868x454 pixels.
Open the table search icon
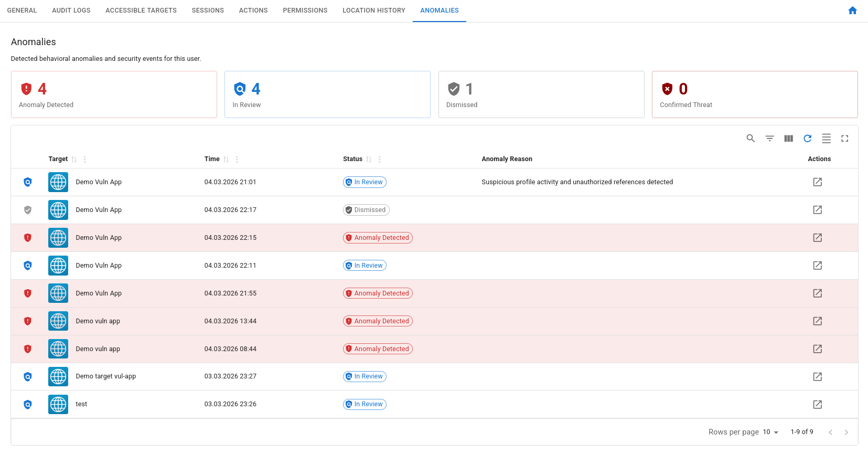pos(751,139)
